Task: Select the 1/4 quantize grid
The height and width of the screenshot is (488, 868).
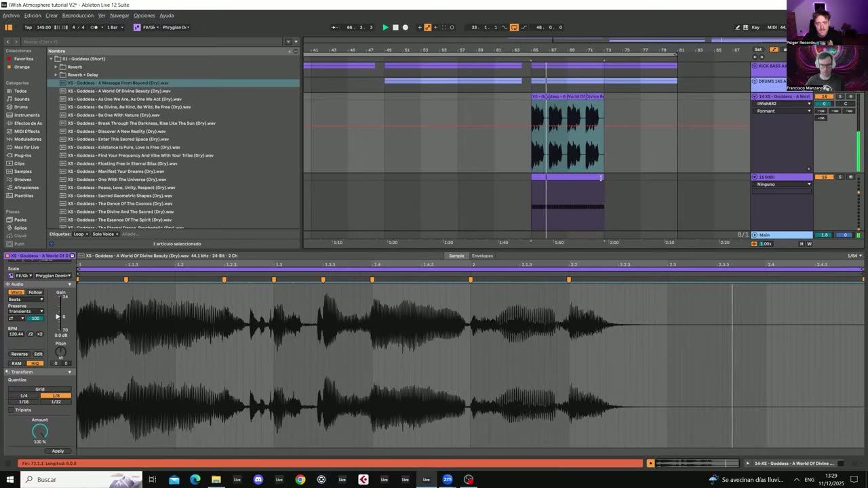Action: click(24, 396)
